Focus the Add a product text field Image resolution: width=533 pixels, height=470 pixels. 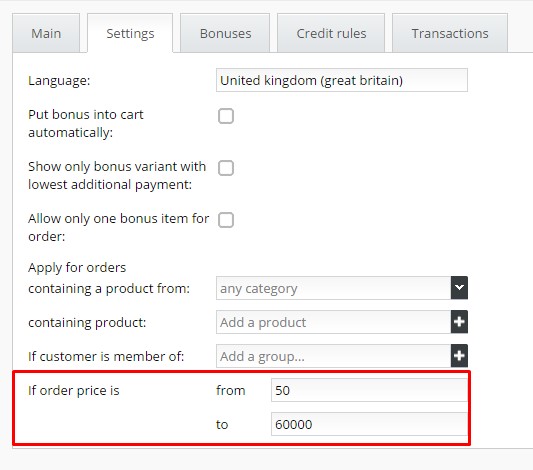(x=333, y=322)
